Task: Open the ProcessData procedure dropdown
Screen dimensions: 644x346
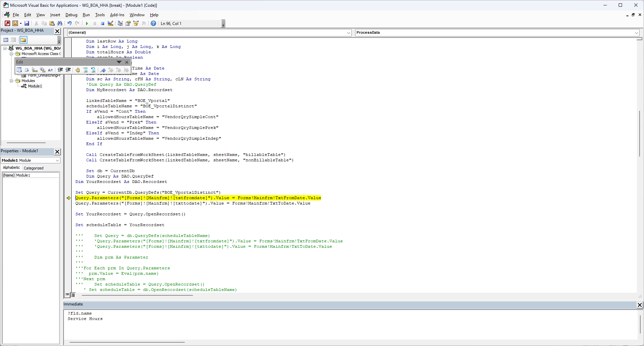Action: coord(637,33)
